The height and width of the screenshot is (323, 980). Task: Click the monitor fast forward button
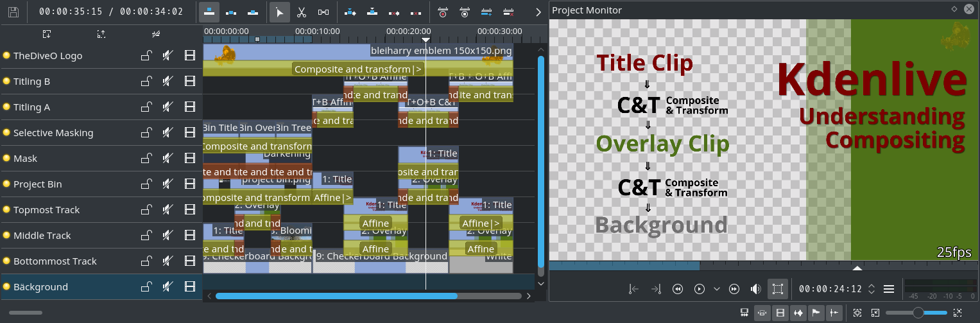pos(734,289)
